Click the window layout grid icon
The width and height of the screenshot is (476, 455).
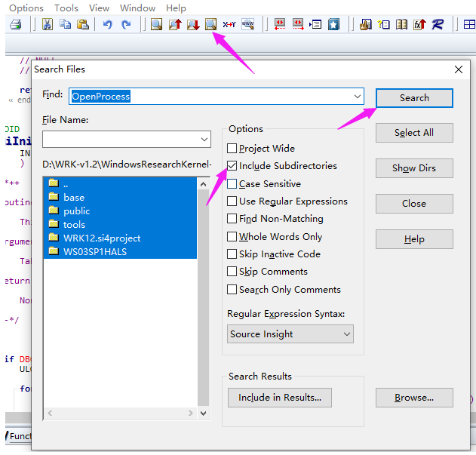(x=469, y=24)
